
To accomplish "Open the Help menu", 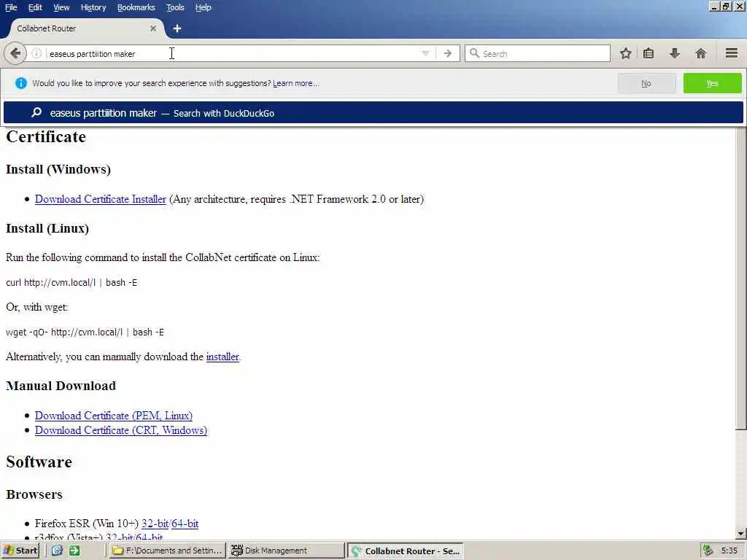I will click(204, 7).
